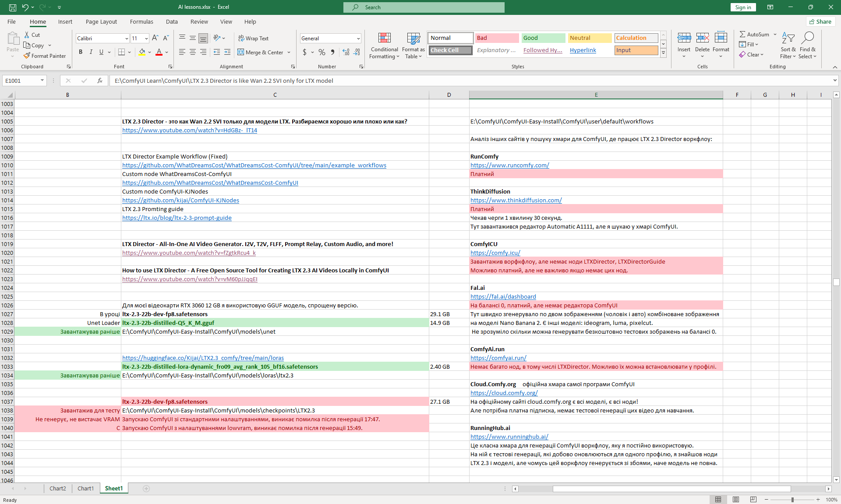This screenshot has height=504, width=841.
Task: Click the Copy icon
Action: pyautogui.click(x=27, y=45)
